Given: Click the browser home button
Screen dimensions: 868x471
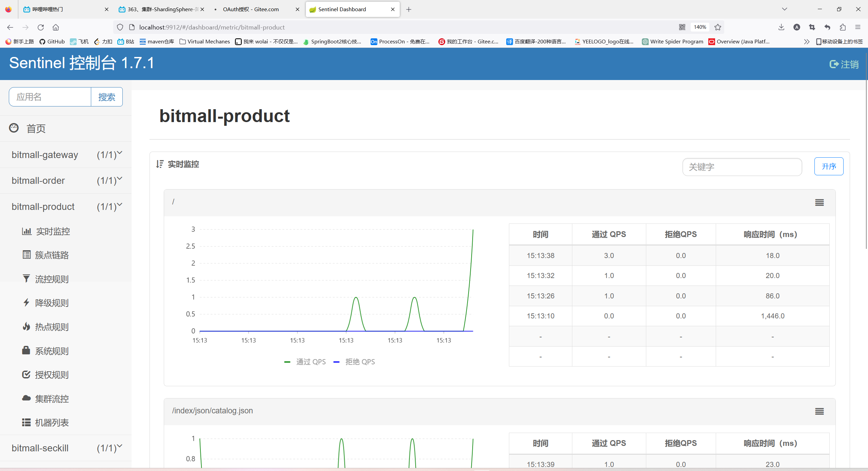Looking at the screenshot, I should tap(56, 27).
